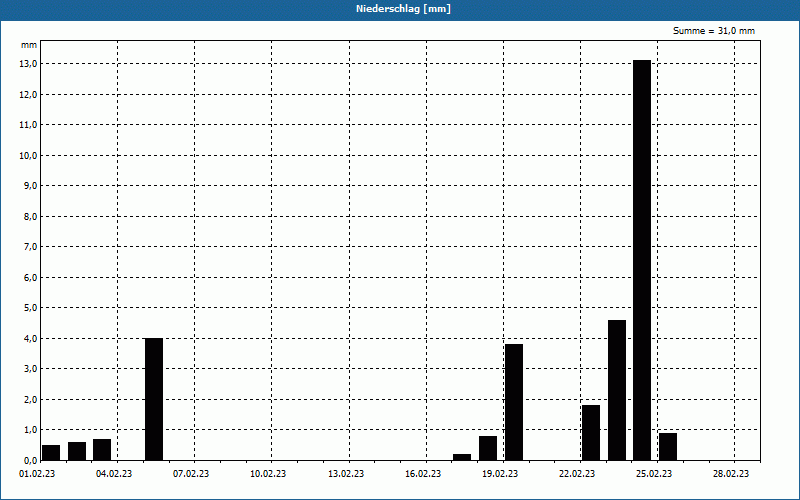800x500 pixels.
Task: Click the 3,8 mm bar at 19.02.23
Action: click(x=514, y=402)
